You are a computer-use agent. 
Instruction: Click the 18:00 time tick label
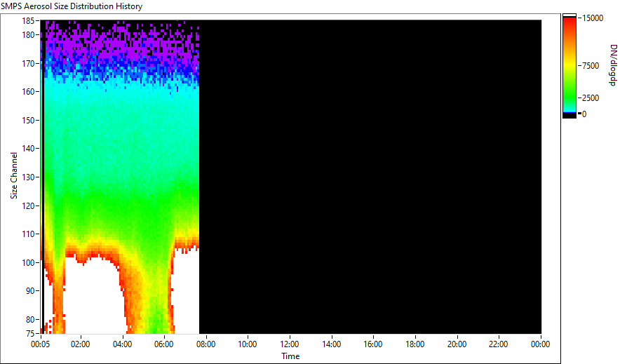415,344
